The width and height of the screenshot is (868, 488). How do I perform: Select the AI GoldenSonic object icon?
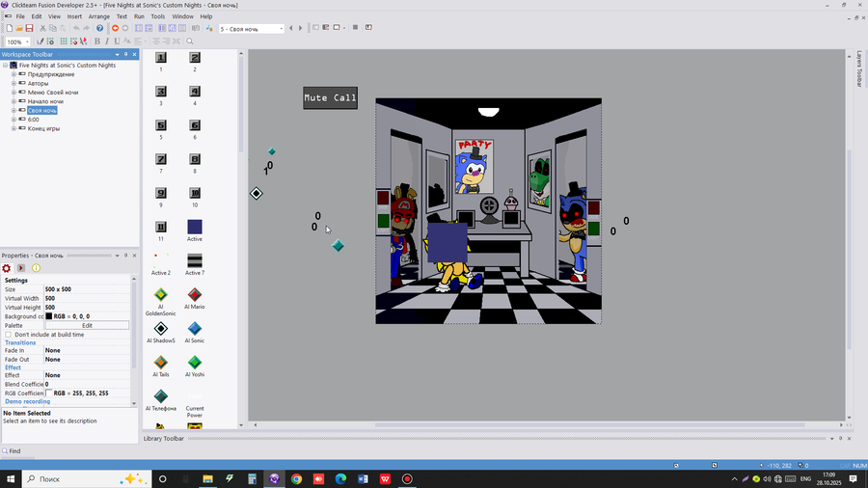[x=160, y=295]
